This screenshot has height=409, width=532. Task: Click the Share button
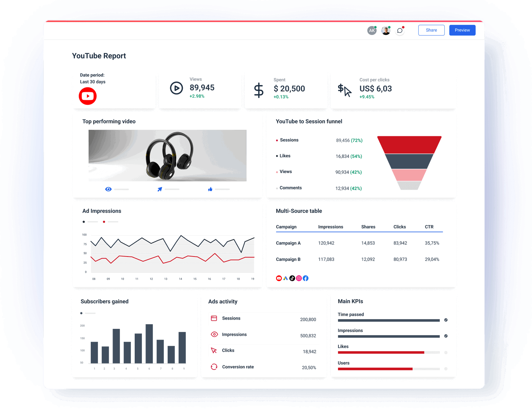(x=431, y=30)
